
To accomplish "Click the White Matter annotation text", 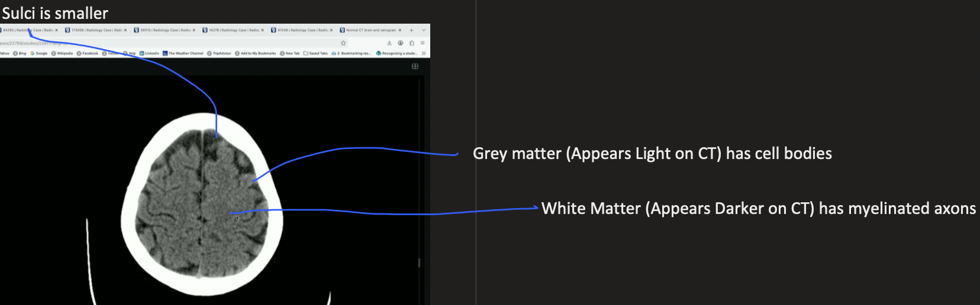I will click(758, 209).
